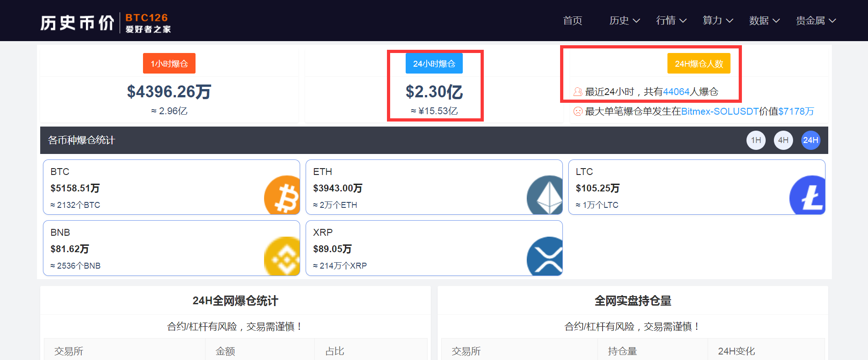Click the 24H全网爆仓统计 heading
The height and width of the screenshot is (360, 868).
(x=235, y=301)
